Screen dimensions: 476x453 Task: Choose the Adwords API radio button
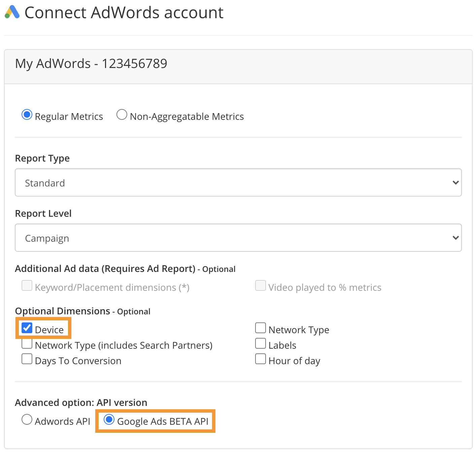[x=27, y=420]
